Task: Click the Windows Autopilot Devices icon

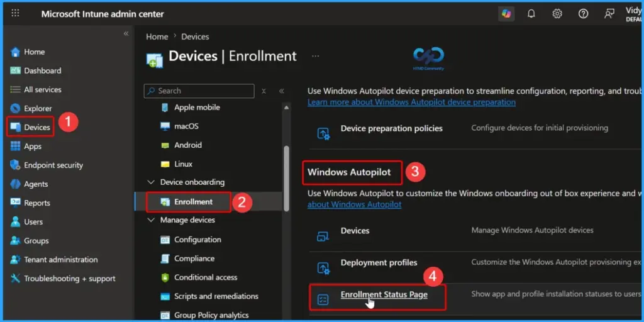Action: tap(323, 236)
